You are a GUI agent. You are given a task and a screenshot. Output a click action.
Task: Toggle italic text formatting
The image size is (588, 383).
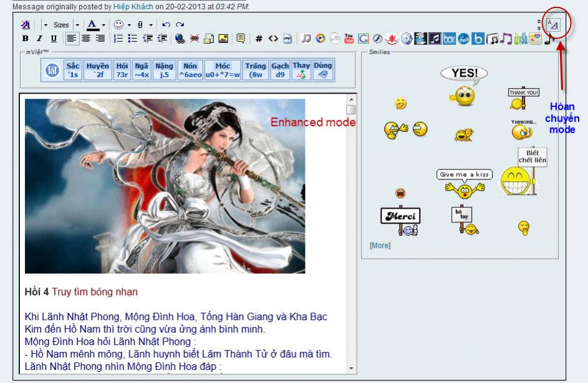pos(39,39)
